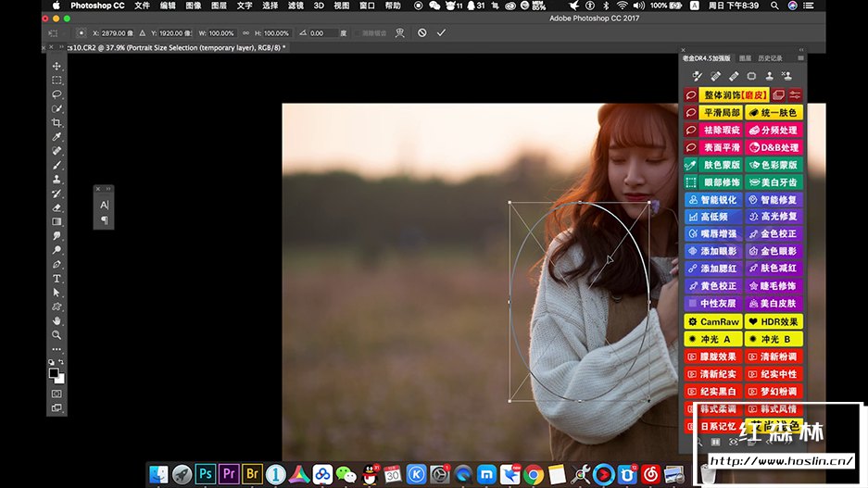Commit the transform with the checkmark
Image resolution: width=868 pixels, height=488 pixels.
coord(441,32)
